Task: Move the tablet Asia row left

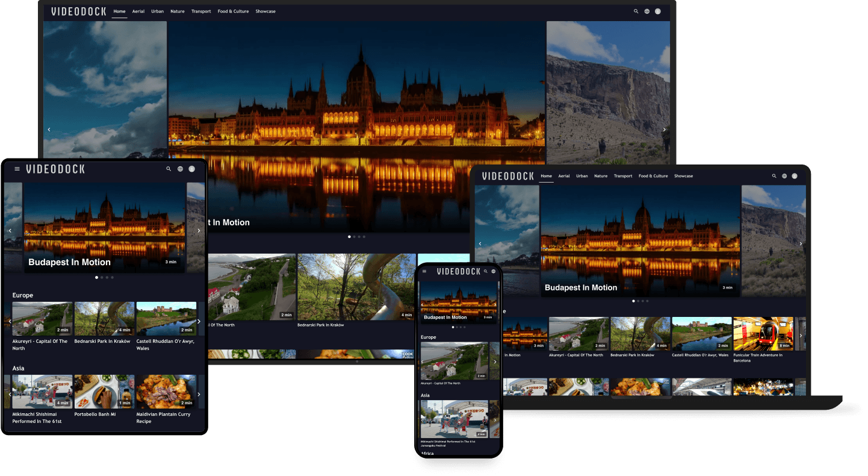Action: tap(10, 395)
